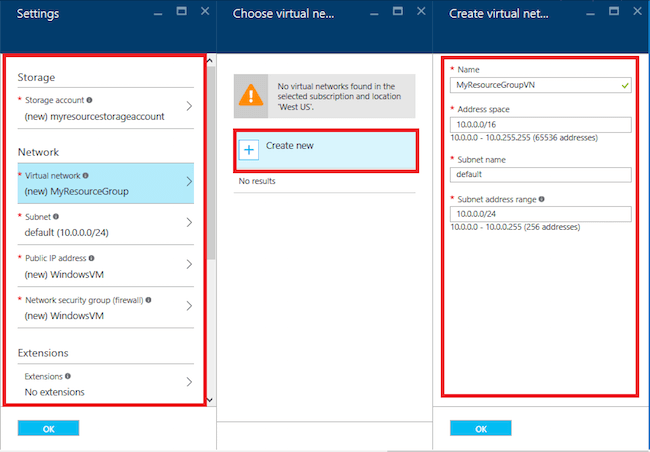Viewport: 650px width, 452px height.
Task: Click the info icon beside Storage account
Action: click(89, 101)
